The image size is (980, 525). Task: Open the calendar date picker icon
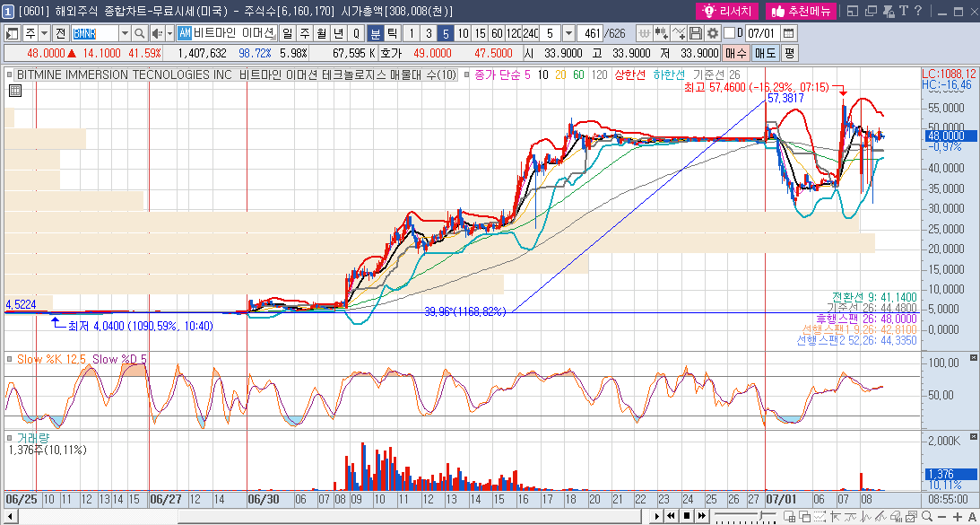(x=789, y=33)
